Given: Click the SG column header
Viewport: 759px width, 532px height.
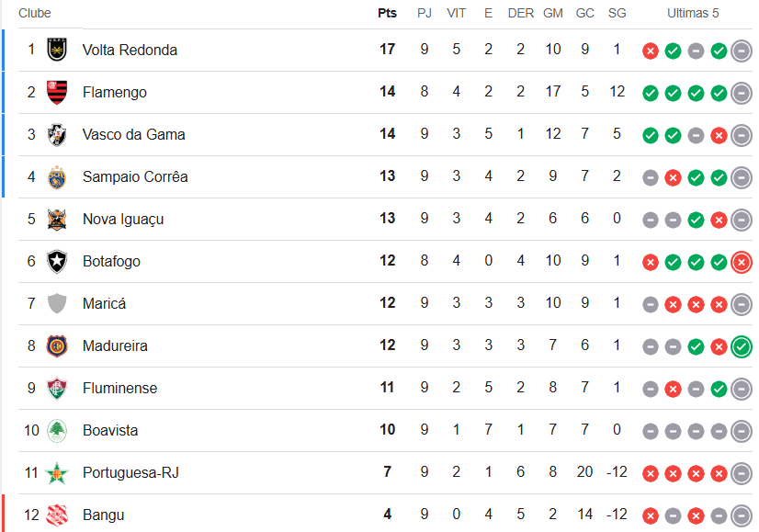Looking at the screenshot, I should (617, 13).
